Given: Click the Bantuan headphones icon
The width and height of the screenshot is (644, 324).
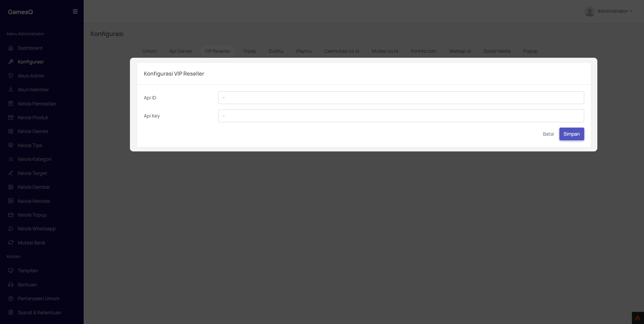Looking at the screenshot, I should click(x=11, y=285).
